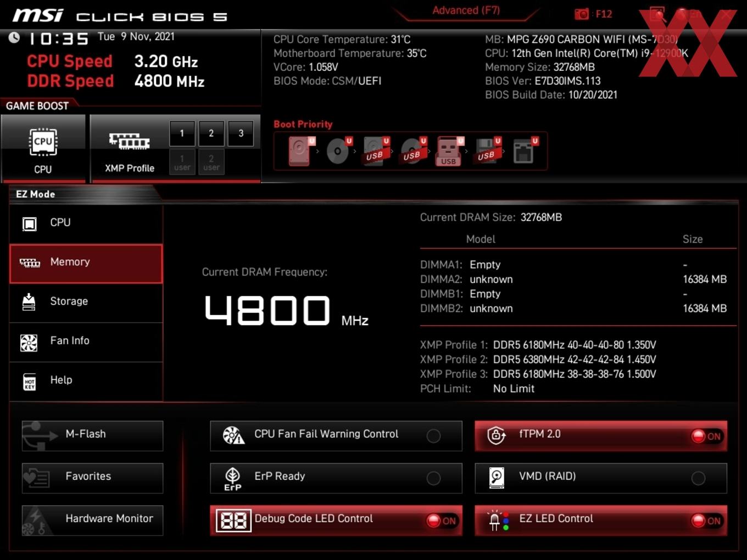Select the USB hard disk boot device icon

tap(375, 150)
